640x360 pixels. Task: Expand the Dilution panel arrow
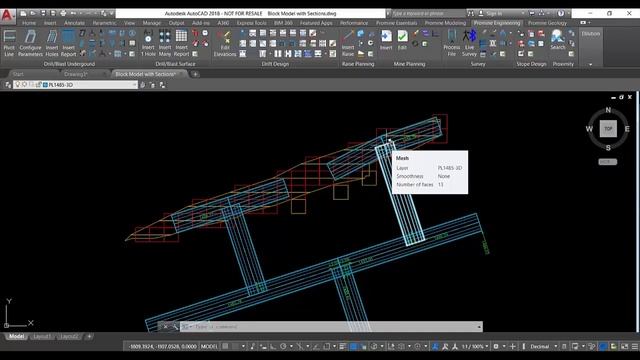(591, 64)
